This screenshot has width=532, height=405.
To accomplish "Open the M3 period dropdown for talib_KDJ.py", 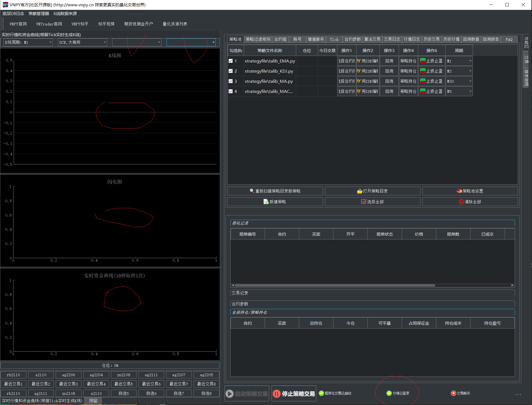I will tap(459, 71).
